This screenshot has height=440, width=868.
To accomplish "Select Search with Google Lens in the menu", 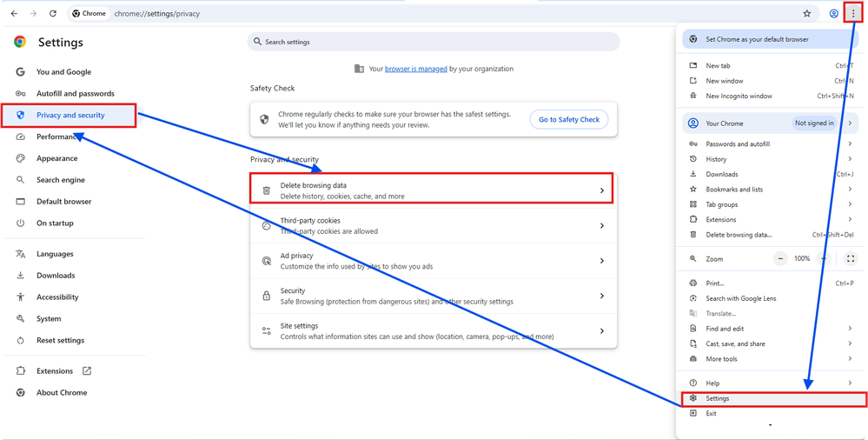I will tap(772, 298).
